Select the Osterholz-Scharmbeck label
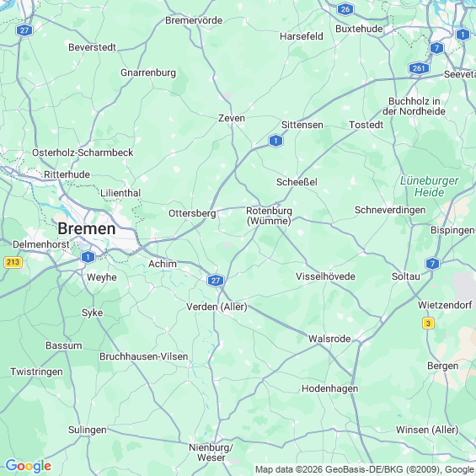The image size is (476, 476). tap(83, 152)
